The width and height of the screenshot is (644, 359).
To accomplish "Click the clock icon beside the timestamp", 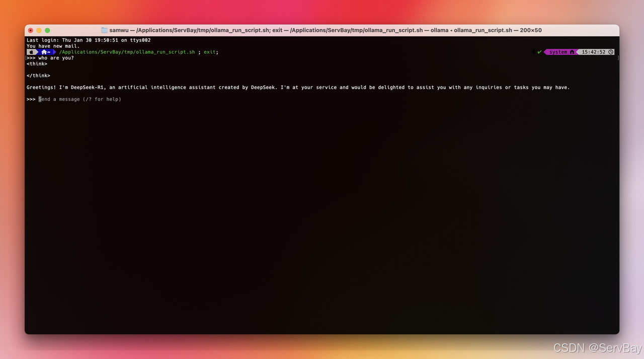I will (x=611, y=52).
